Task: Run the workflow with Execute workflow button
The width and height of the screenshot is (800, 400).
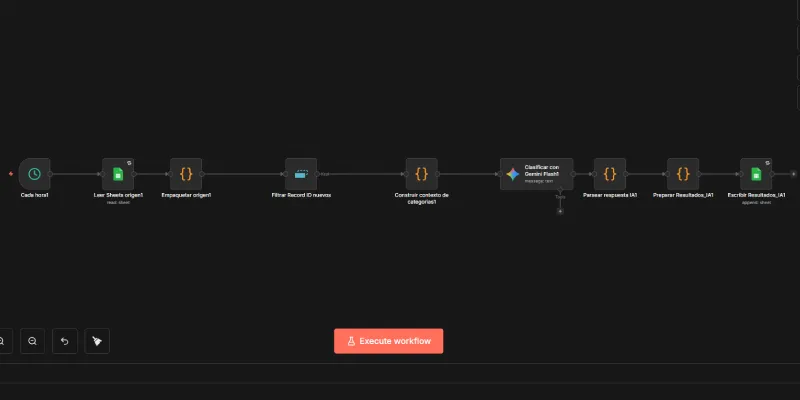Action: point(388,341)
